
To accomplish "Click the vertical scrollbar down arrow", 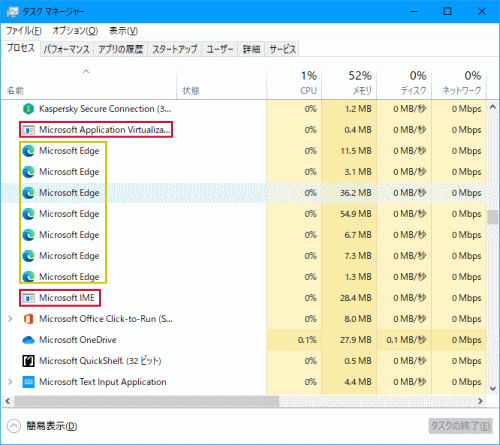I will (x=493, y=388).
